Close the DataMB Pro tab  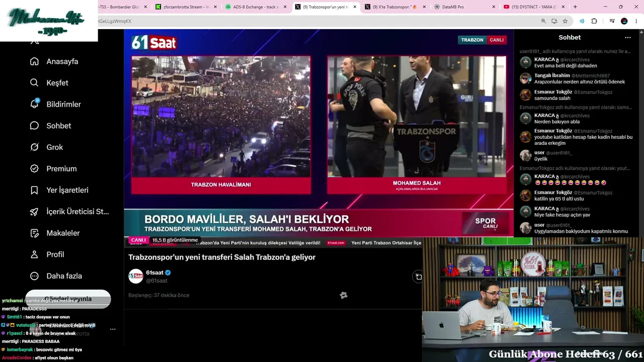tap(493, 7)
